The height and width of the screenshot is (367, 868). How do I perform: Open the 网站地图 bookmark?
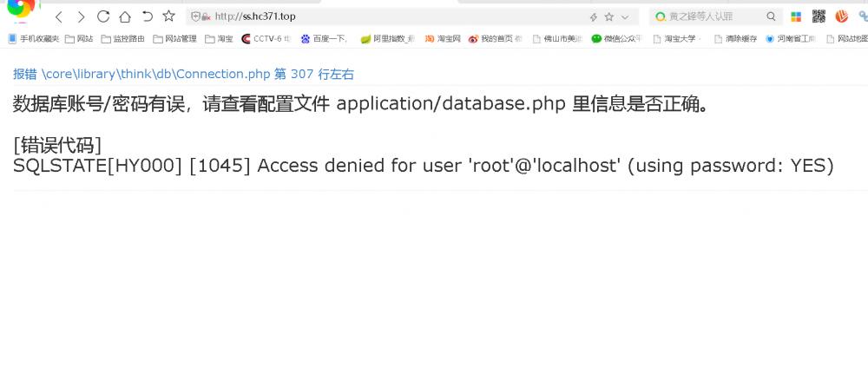[x=846, y=39]
